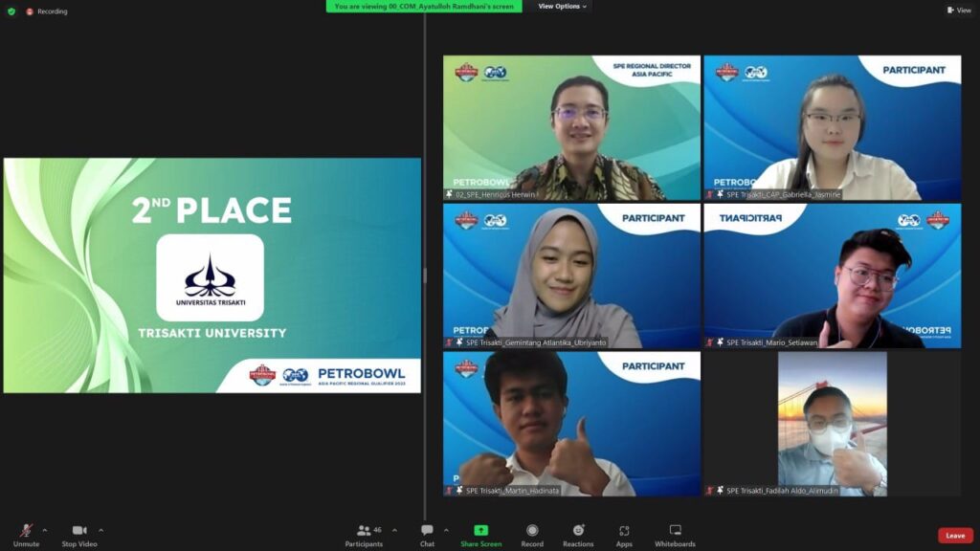Click the Recording indicator
This screenshot has width=980, height=551.
point(47,11)
